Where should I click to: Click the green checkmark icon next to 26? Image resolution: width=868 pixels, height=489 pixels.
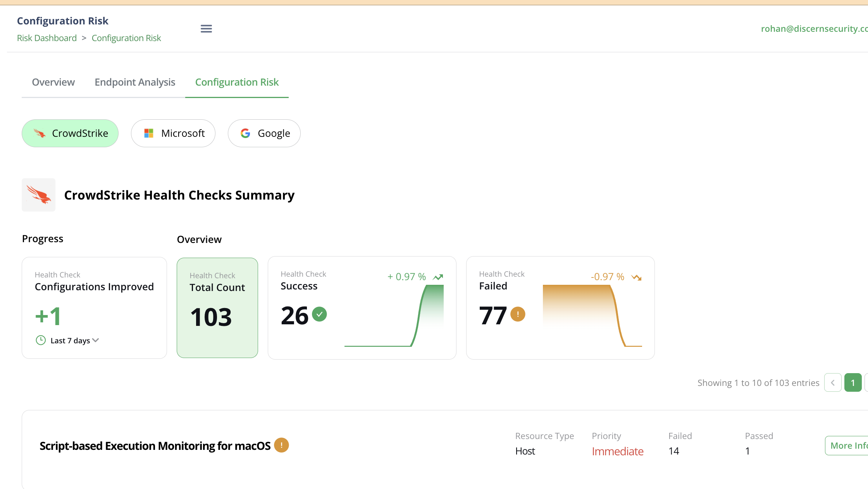click(x=319, y=314)
